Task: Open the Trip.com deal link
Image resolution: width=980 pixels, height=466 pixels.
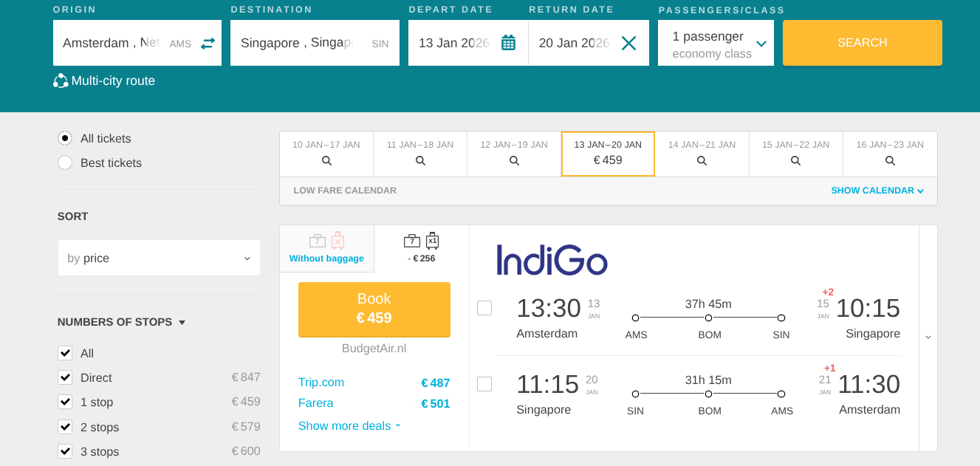Action: [321, 383]
